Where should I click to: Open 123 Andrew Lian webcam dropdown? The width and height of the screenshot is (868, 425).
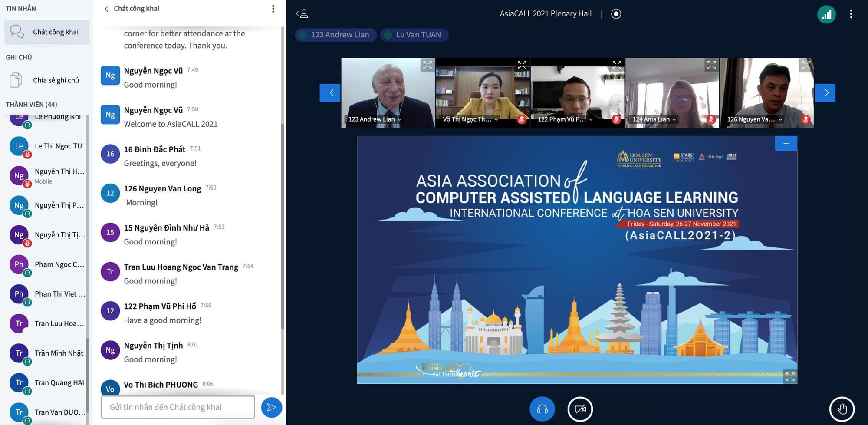(375, 119)
